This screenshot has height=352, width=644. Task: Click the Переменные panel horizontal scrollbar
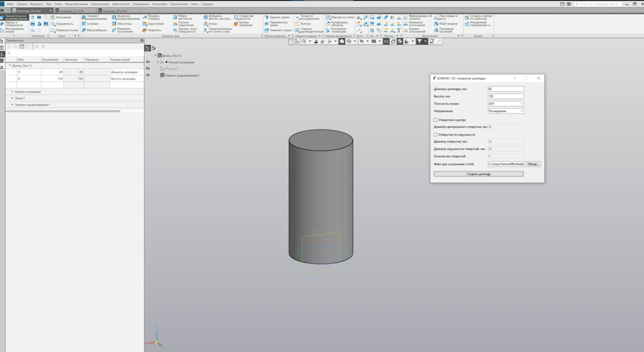(63, 111)
